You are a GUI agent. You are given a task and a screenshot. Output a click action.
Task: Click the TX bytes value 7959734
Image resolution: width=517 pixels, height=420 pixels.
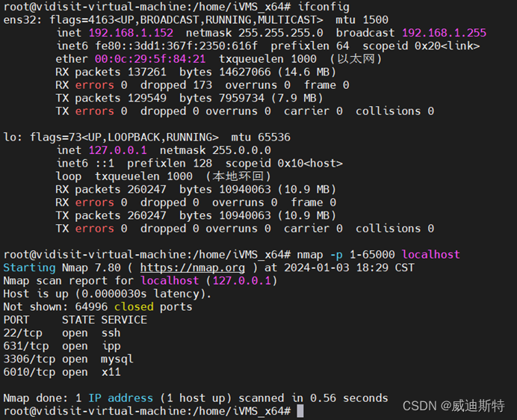(241, 98)
